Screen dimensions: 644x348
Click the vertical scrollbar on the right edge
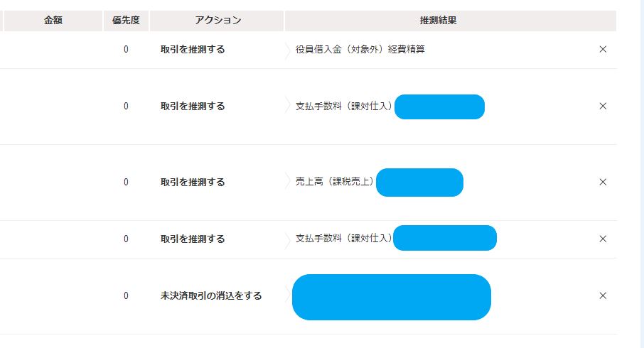point(638,174)
